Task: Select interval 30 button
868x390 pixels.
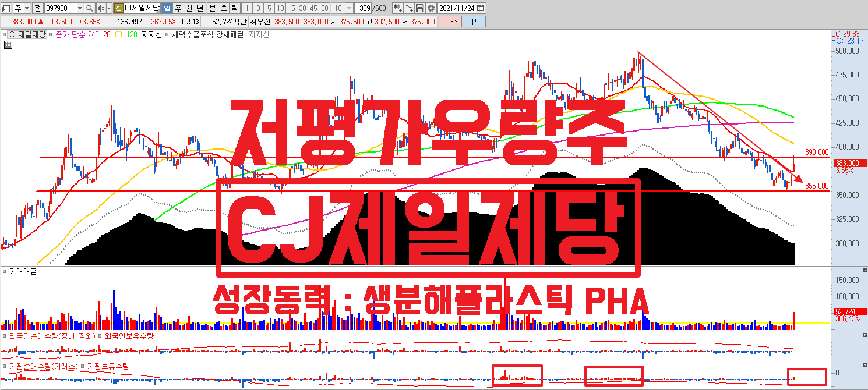Action: pos(302,8)
